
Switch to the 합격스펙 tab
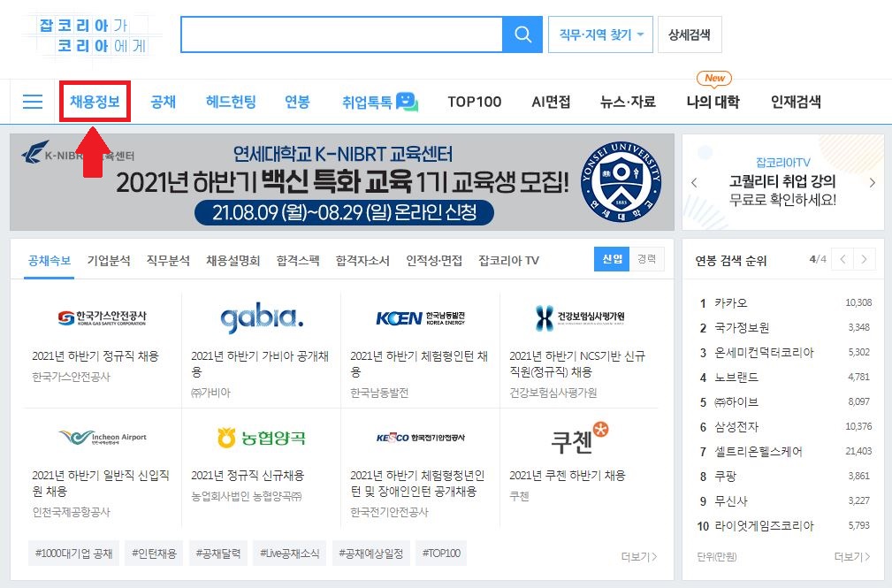pyautogui.click(x=298, y=261)
